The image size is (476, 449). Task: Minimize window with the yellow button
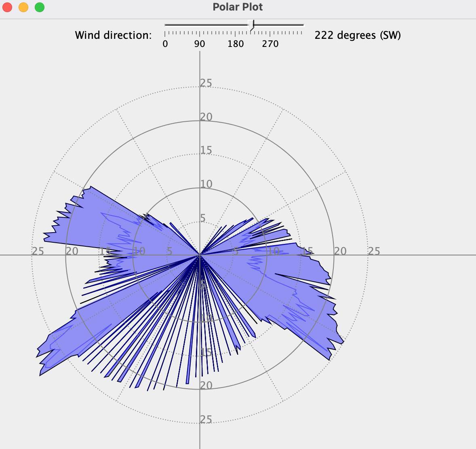point(23,7)
